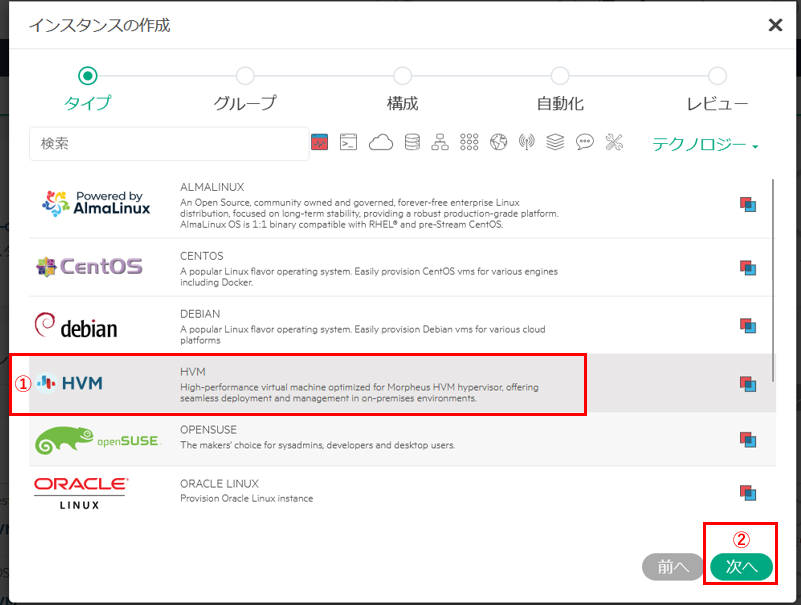801x605 pixels.
Task: Focus the 検索 search field
Action: (x=169, y=144)
